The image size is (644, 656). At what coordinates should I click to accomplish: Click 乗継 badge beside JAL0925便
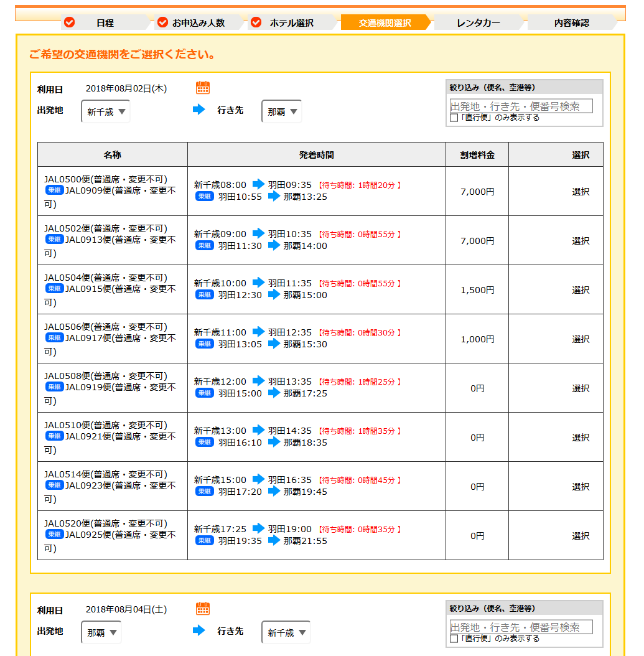(x=54, y=534)
